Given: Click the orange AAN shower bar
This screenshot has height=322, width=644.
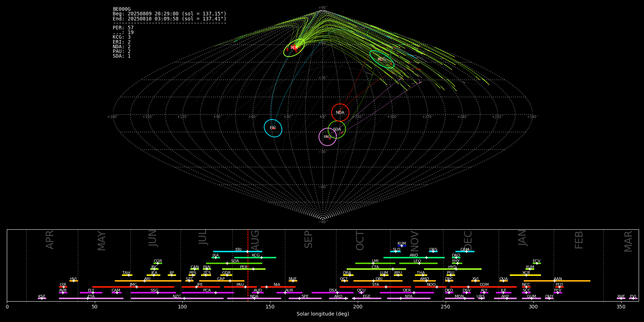Looking at the screenshot, I should 557,281.
